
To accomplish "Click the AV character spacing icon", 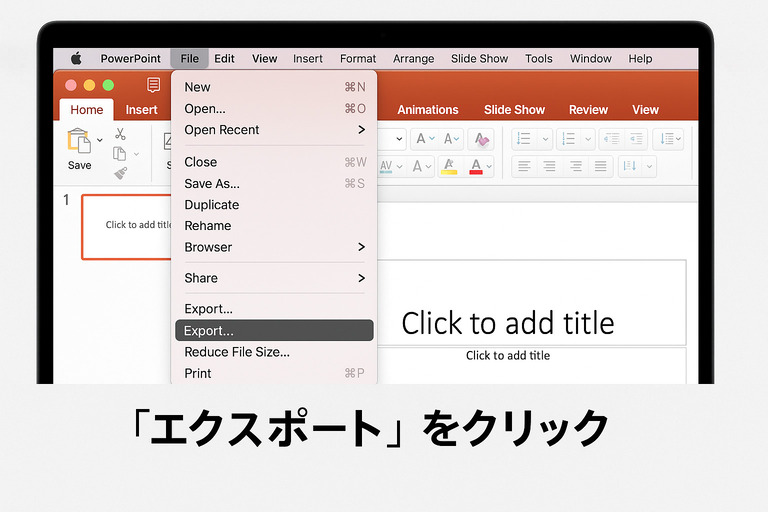I will tap(386, 166).
